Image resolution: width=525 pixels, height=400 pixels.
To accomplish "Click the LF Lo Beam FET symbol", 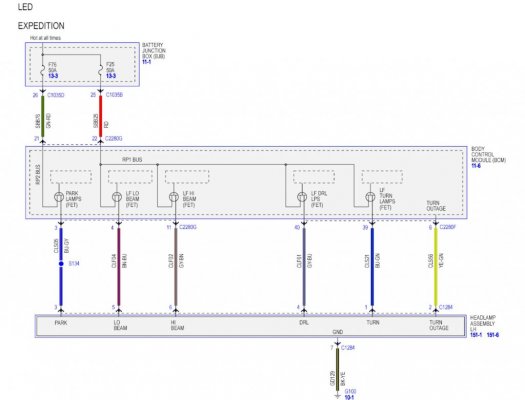I will click(117, 197).
